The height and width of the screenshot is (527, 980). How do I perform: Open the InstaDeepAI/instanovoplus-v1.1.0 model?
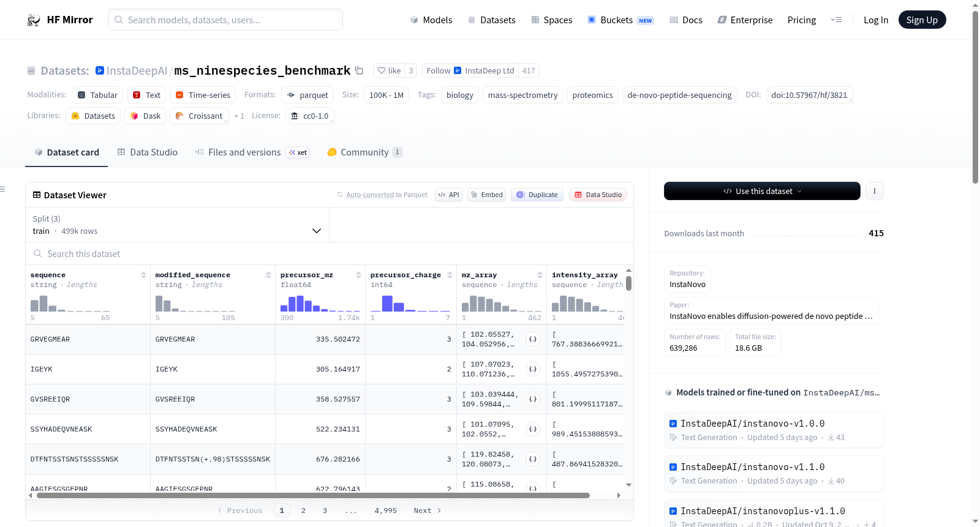[774, 514]
